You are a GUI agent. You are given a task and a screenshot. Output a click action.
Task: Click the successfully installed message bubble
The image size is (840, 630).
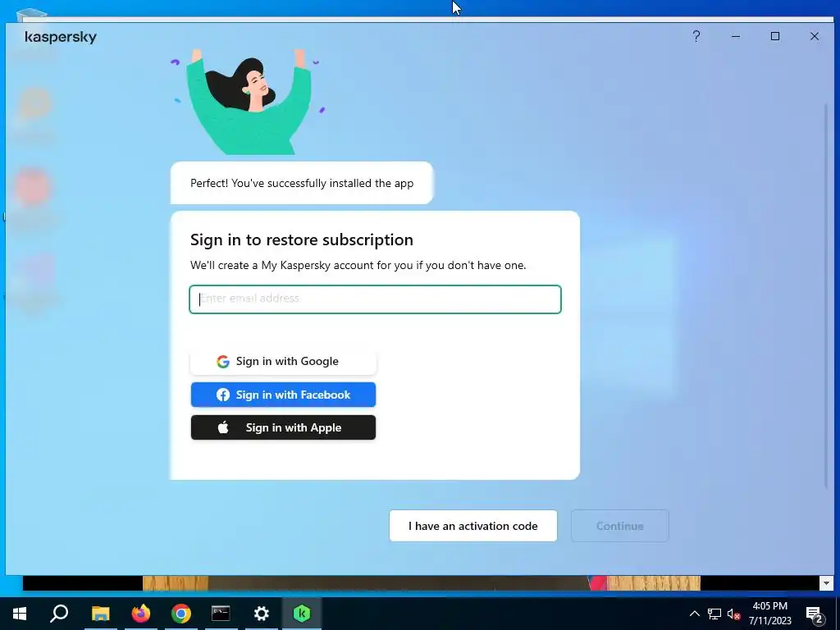(302, 183)
